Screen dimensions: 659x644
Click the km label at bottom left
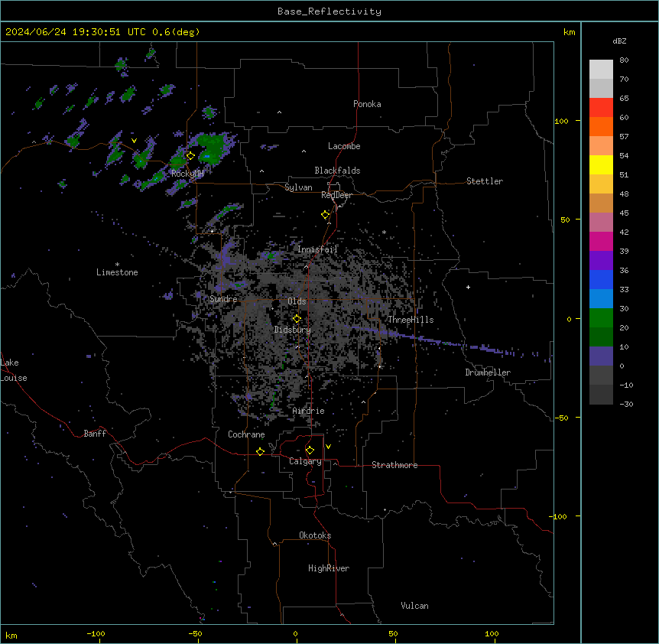pyautogui.click(x=11, y=635)
